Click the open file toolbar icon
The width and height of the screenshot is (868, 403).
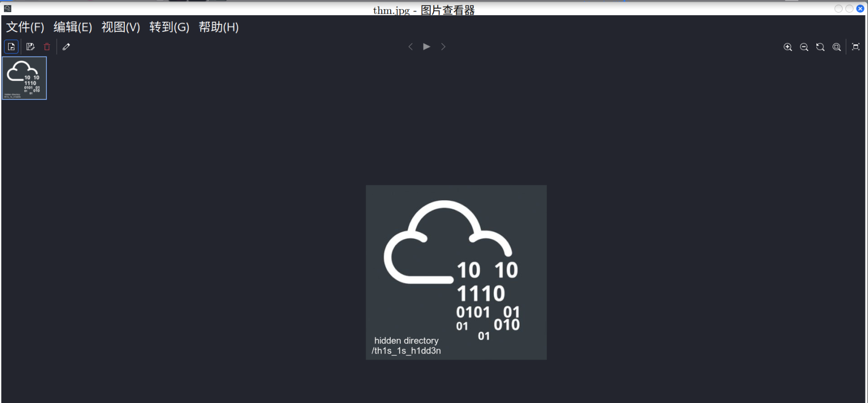click(11, 47)
